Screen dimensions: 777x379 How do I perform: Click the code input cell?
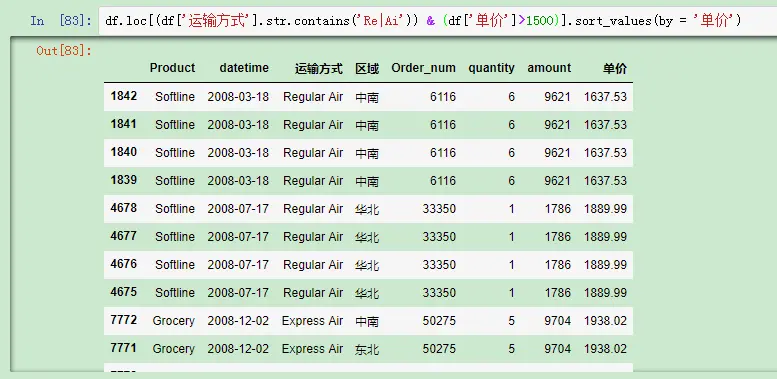click(438, 21)
